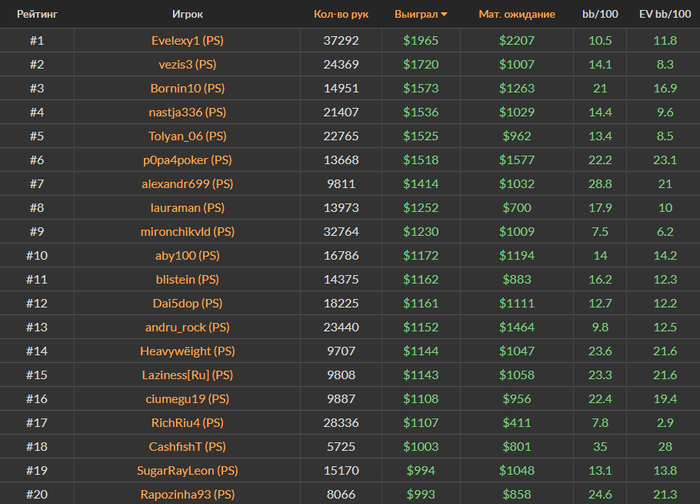Sort by the Выиграл column arrow
This screenshot has width=700, height=504.
pos(444,15)
